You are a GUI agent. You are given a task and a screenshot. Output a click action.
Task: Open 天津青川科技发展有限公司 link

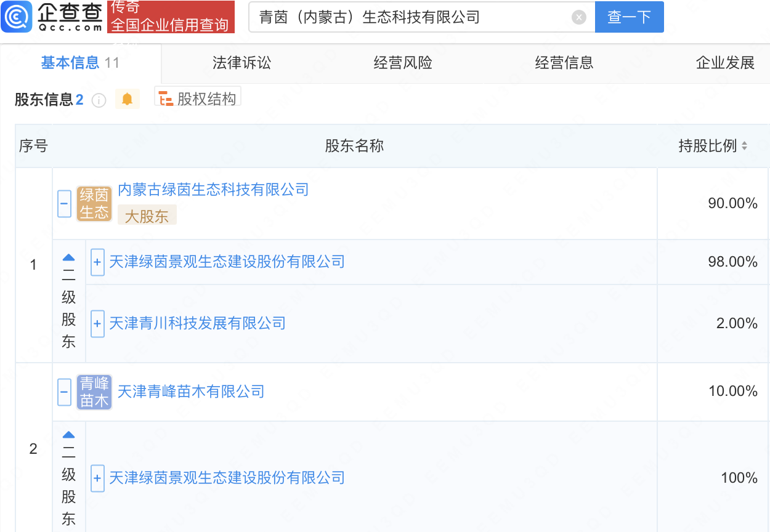(x=197, y=323)
